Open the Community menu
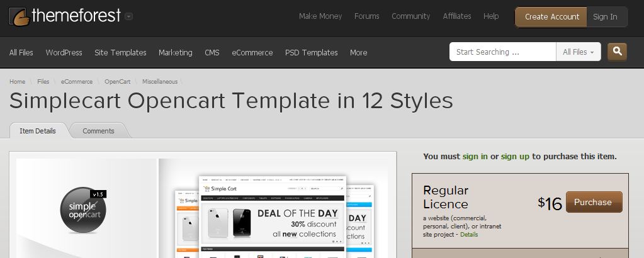 pyautogui.click(x=410, y=16)
